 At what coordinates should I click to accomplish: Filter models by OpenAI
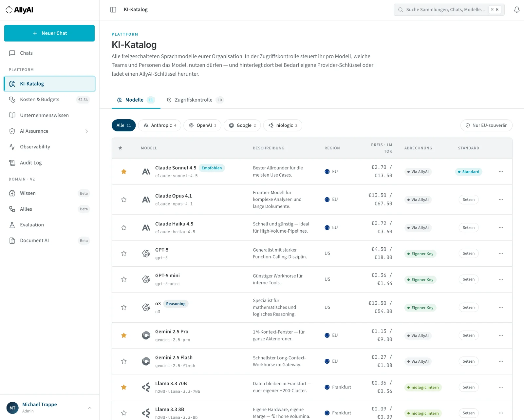coord(202,125)
